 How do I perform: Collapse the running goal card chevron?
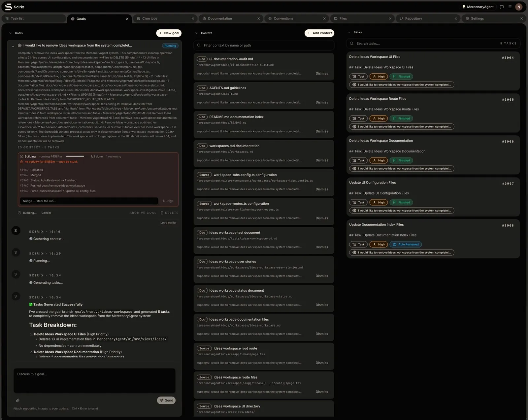point(13,46)
